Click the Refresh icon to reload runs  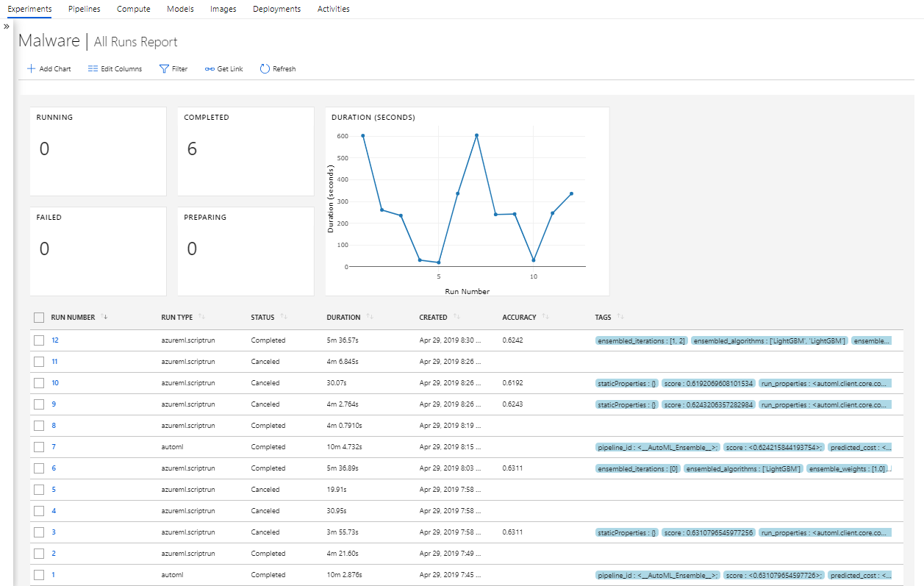[265, 68]
